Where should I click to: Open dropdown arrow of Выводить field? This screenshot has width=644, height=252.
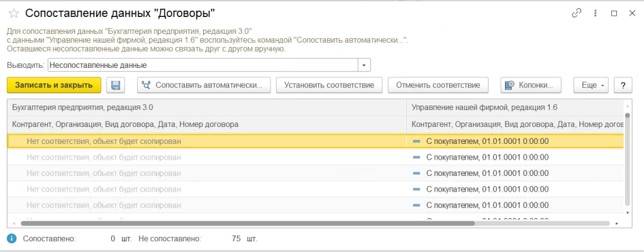(x=364, y=65)
